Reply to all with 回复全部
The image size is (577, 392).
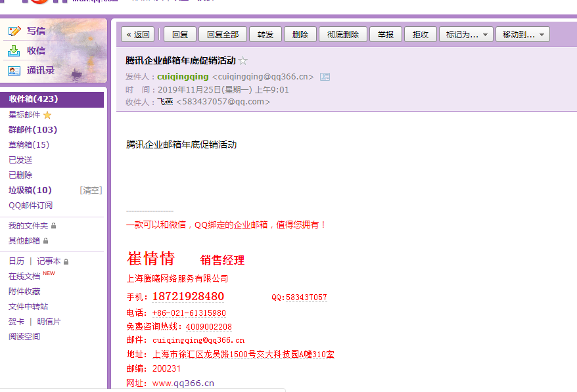(222, 33)
